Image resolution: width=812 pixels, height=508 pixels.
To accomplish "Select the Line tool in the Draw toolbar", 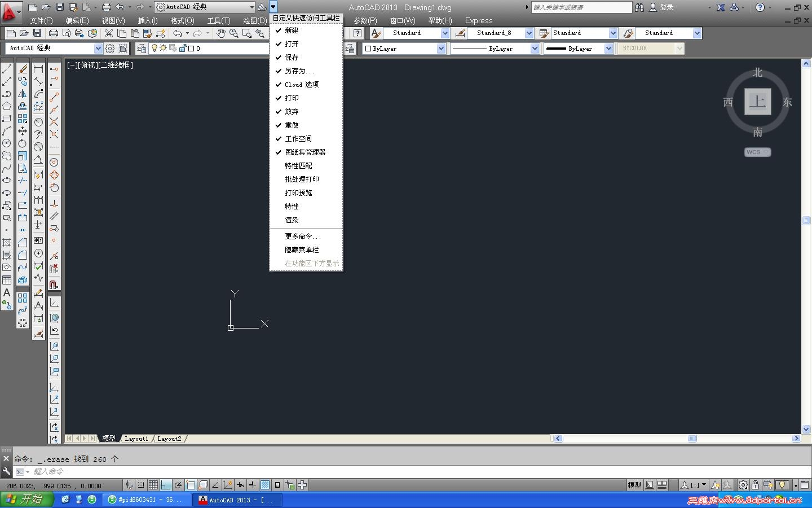I will [7, 68].
